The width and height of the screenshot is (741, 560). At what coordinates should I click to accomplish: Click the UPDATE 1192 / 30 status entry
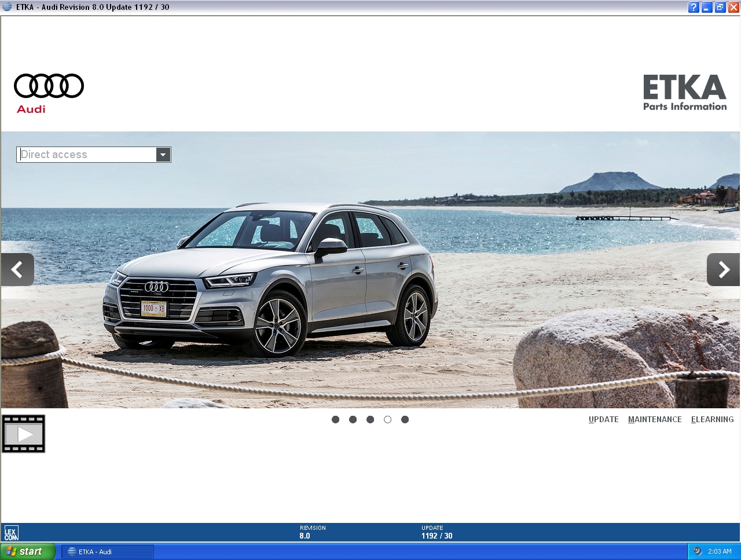point(437,532)
